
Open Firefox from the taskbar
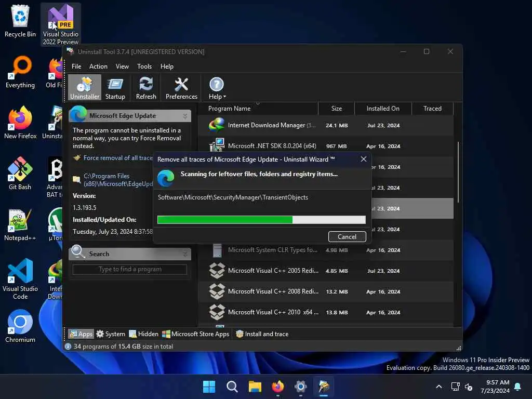point(277,387)
